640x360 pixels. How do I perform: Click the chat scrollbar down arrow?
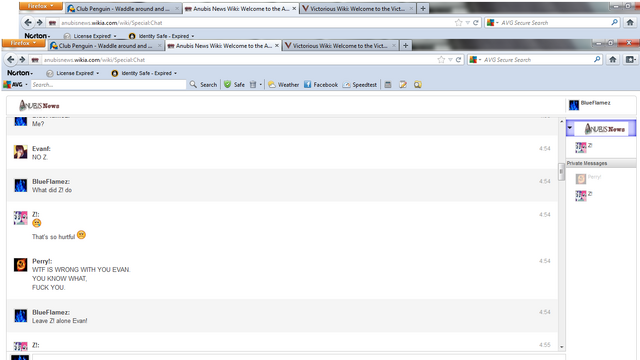(x=562, y=347)
